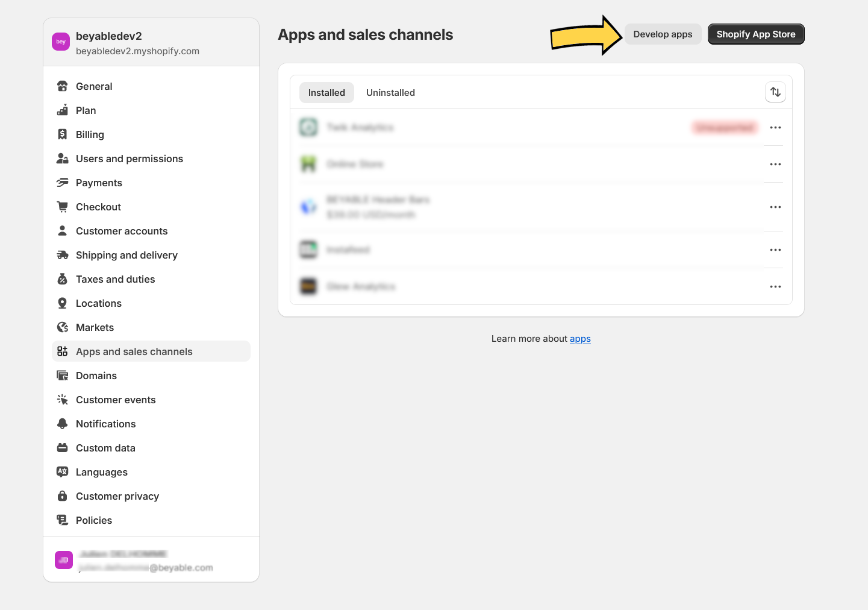The image size is (868, 610).
Task: Open Users and permissions
Action: (x=151, y=159)
